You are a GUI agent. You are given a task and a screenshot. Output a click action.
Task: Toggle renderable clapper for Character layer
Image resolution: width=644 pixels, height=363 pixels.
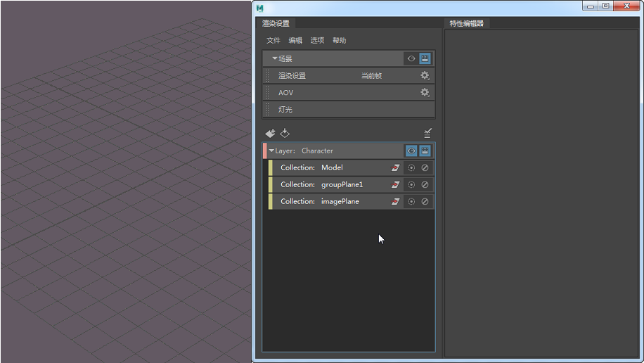coord(425,151)
